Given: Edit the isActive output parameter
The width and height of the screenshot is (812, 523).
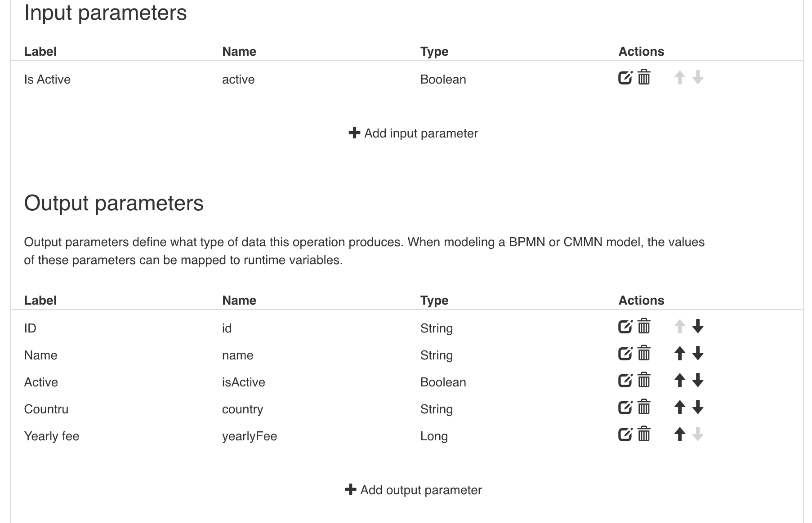Looking at the screenshot, I should (625, 381).
